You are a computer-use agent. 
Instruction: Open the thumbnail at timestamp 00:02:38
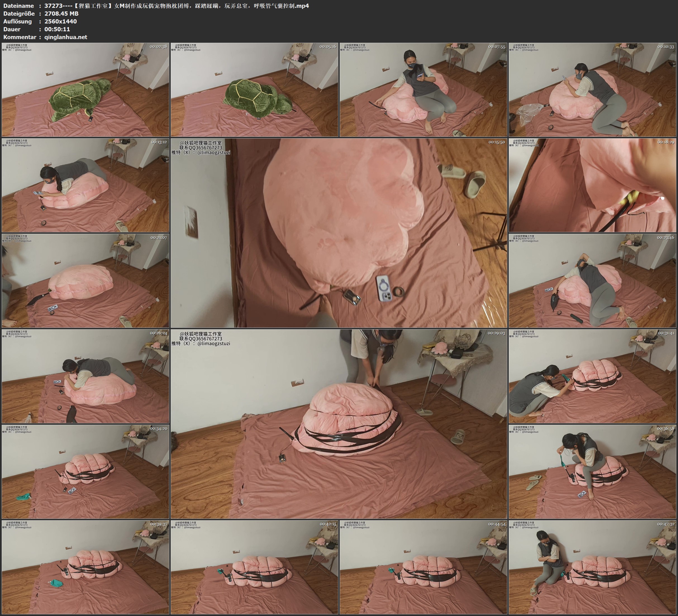tap(85, 89)
